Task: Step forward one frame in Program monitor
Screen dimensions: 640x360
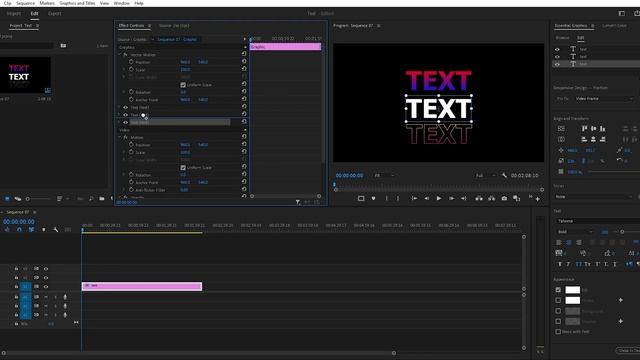Action: point(451,198)
